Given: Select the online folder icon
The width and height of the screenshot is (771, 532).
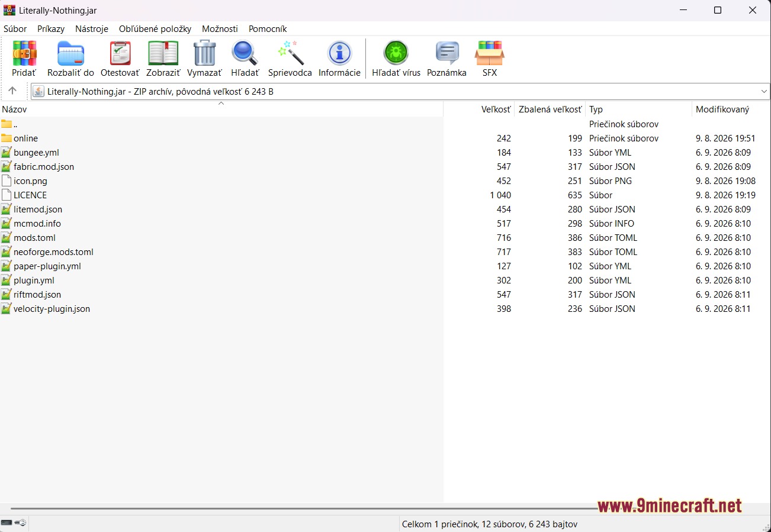Looking at the screenshot, I should (x=7, y=138).
